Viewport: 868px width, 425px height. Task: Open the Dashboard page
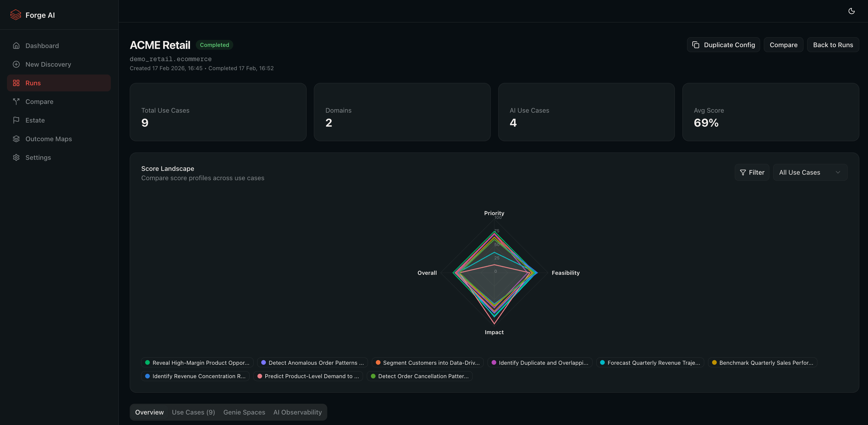pyautogui.click(x=59, y=45)
